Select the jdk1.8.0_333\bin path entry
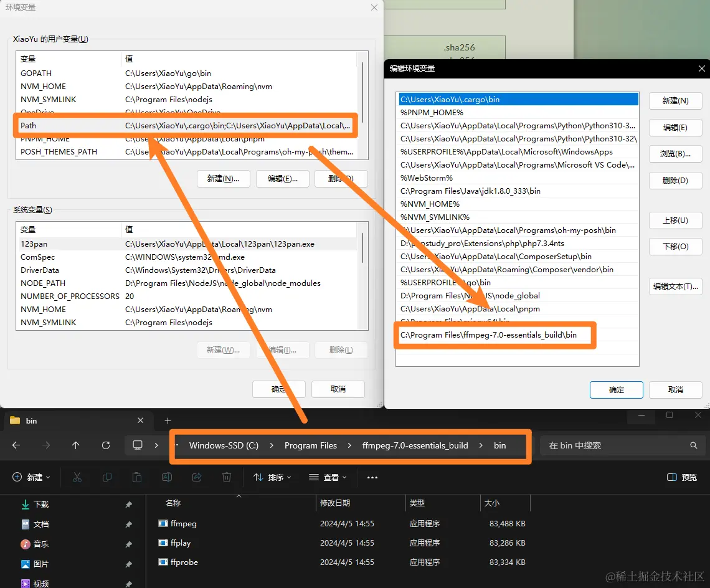The height and width of the screenshot is (588, 710). coord(517,191)
